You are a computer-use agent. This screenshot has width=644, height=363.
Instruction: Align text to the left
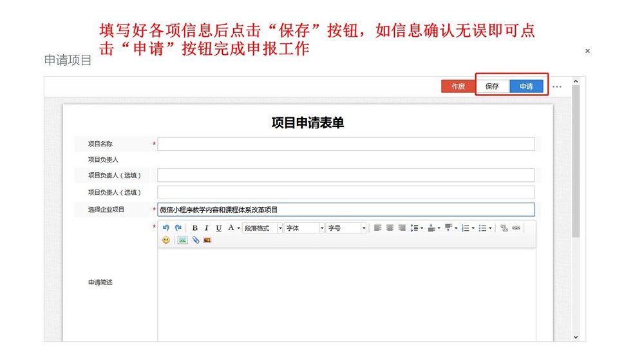[378, 228]
